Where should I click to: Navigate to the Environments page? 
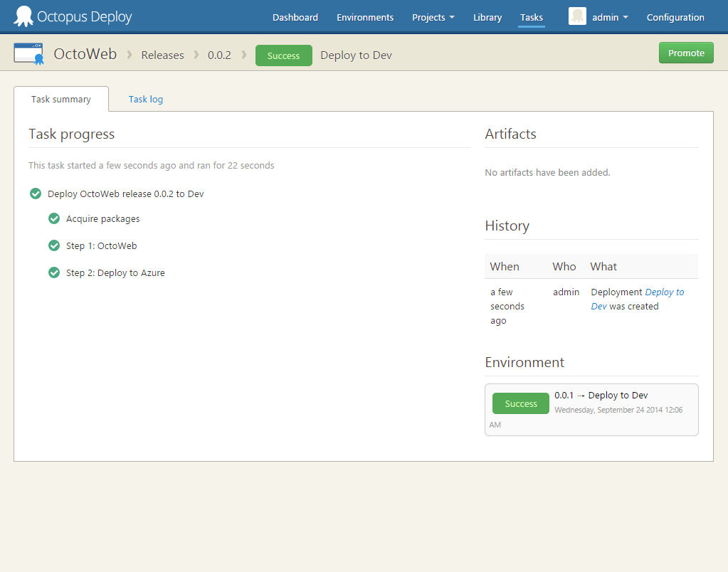pos(365,17)
